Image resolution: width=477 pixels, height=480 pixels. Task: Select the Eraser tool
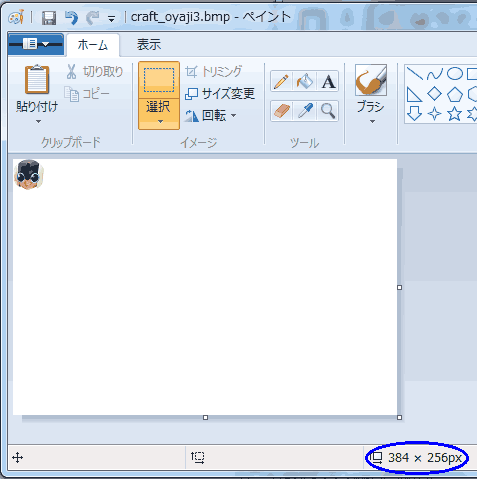click(281, 111)
